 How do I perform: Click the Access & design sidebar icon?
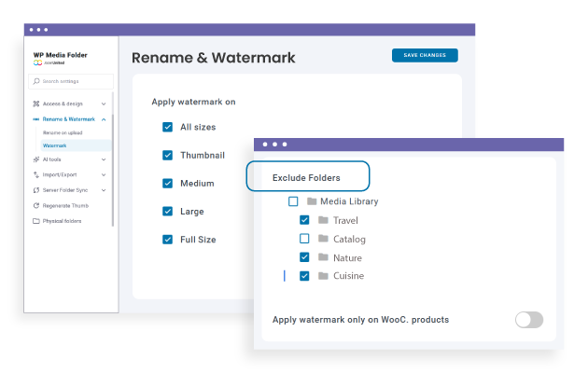[36, 104]
